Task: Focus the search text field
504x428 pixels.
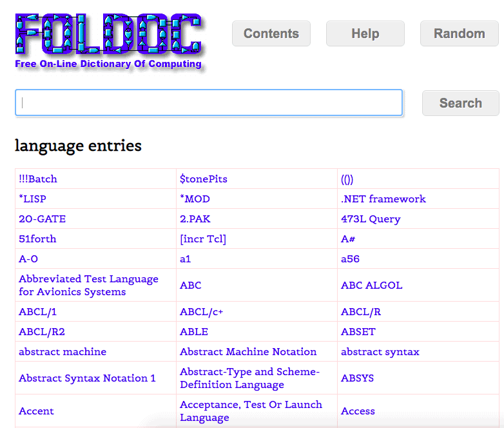Action: click(208, 103)
